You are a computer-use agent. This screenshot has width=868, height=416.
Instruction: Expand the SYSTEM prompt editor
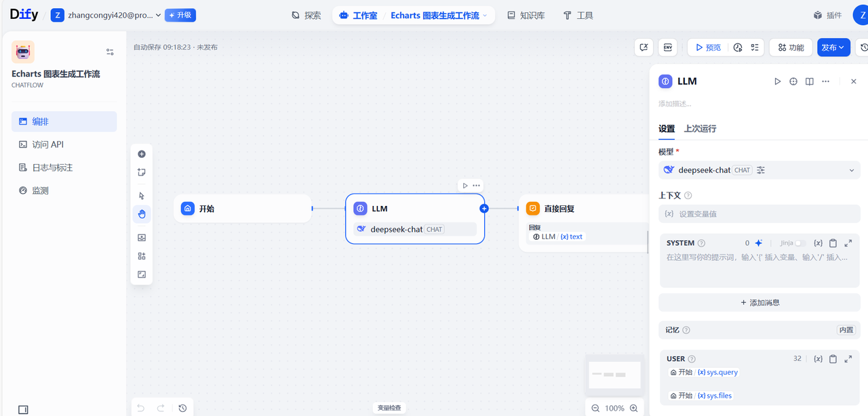[x=848, y=243]
